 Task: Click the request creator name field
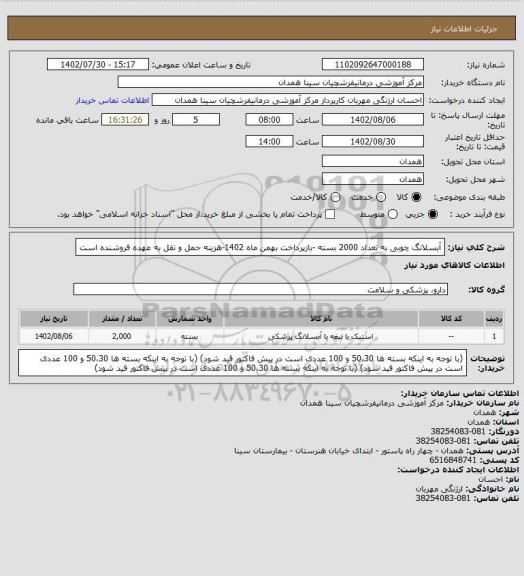[x=288, y=100]
